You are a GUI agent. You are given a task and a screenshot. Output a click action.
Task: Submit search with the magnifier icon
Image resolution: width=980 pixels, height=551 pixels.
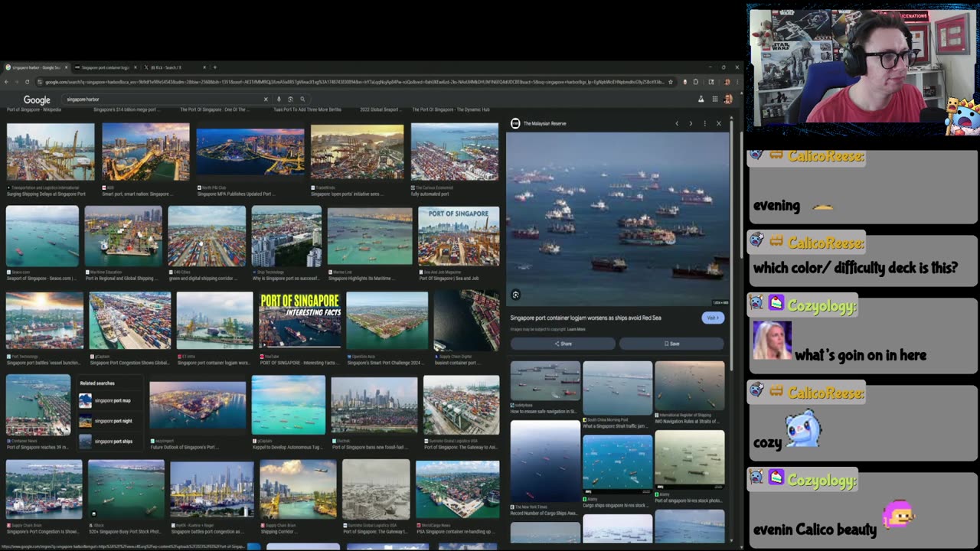point(302,99)
